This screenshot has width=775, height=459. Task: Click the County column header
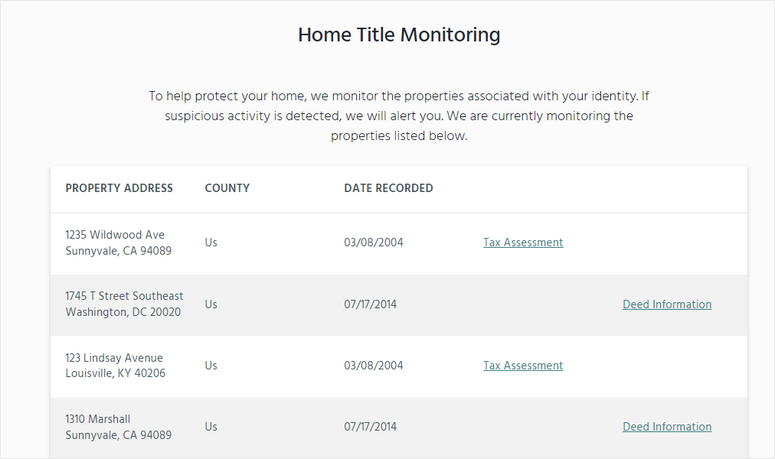coord(227,188)
